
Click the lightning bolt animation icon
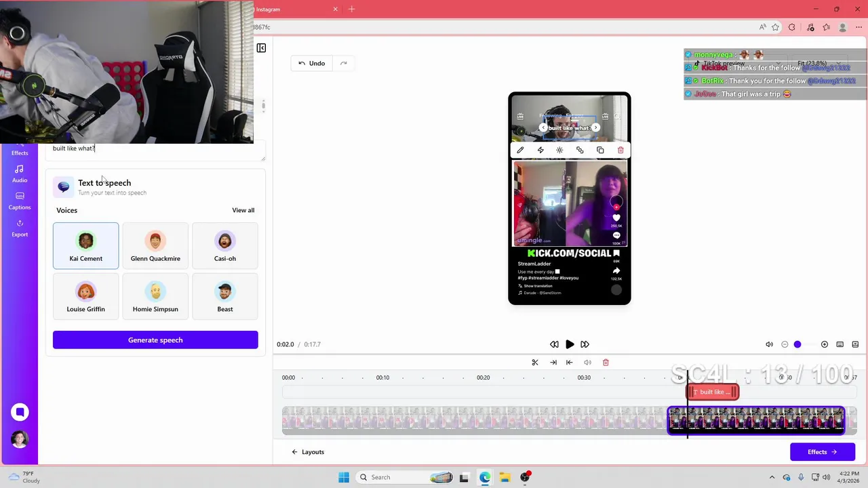(x=540, y=150)
